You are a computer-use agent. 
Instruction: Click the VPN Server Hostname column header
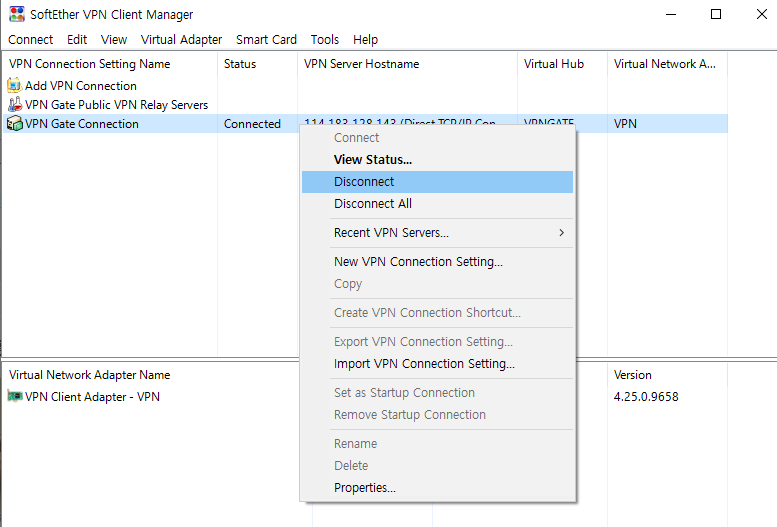tap(407, 64)
